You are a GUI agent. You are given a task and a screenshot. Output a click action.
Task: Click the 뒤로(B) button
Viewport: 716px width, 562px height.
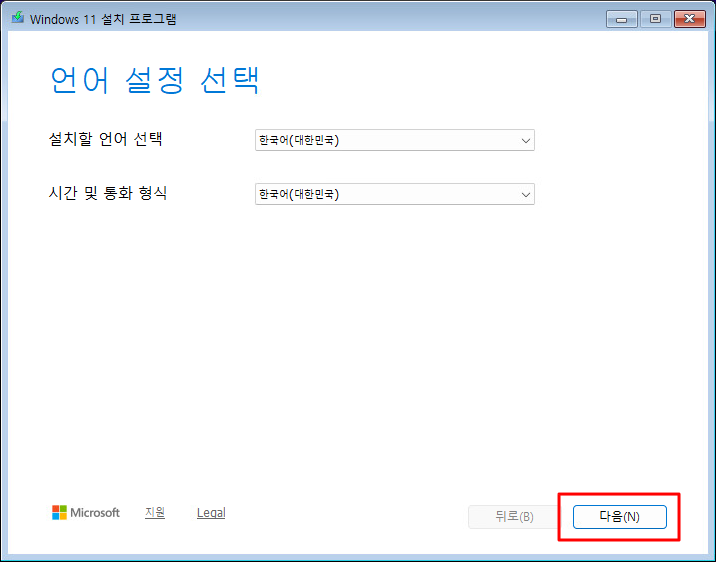514,517
